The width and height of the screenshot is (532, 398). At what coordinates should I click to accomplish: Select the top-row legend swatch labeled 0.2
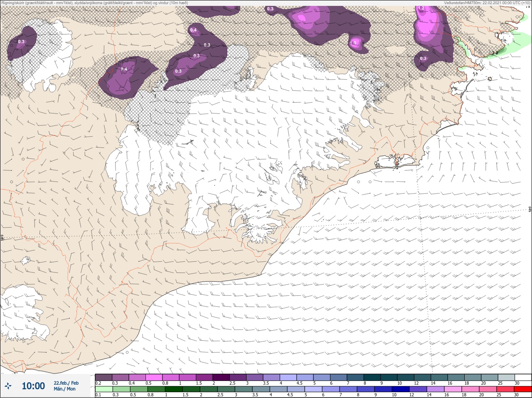[103, 377]
